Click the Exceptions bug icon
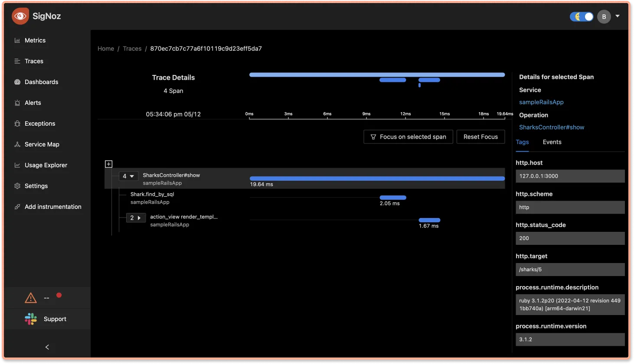Viewport: 634px width, 364px height. click(x=17, y=123)
